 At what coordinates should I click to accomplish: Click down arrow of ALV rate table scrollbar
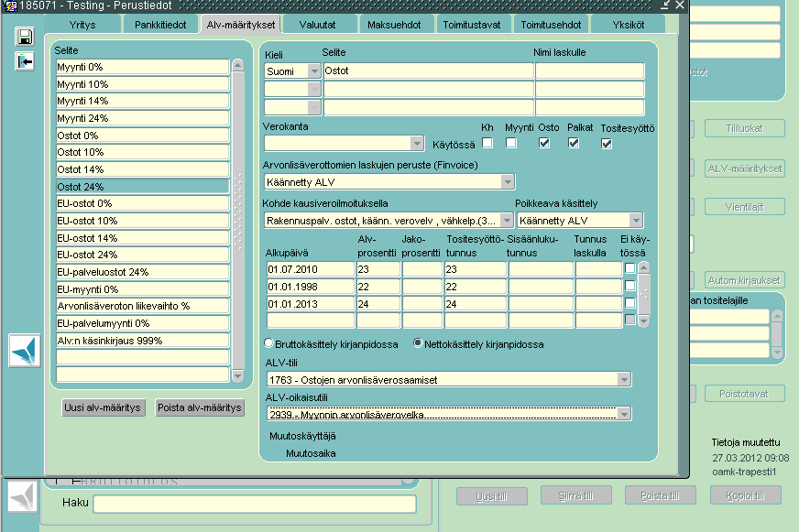coord(643,320)
